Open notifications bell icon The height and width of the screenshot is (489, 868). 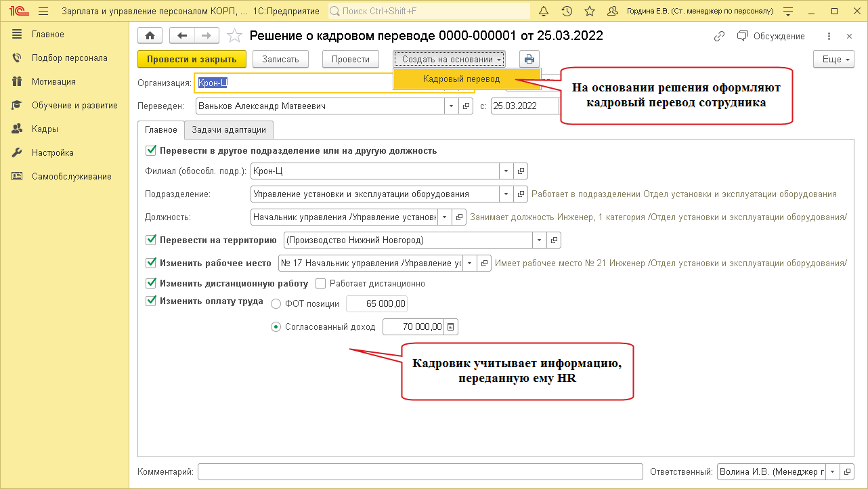pos(544,12)
